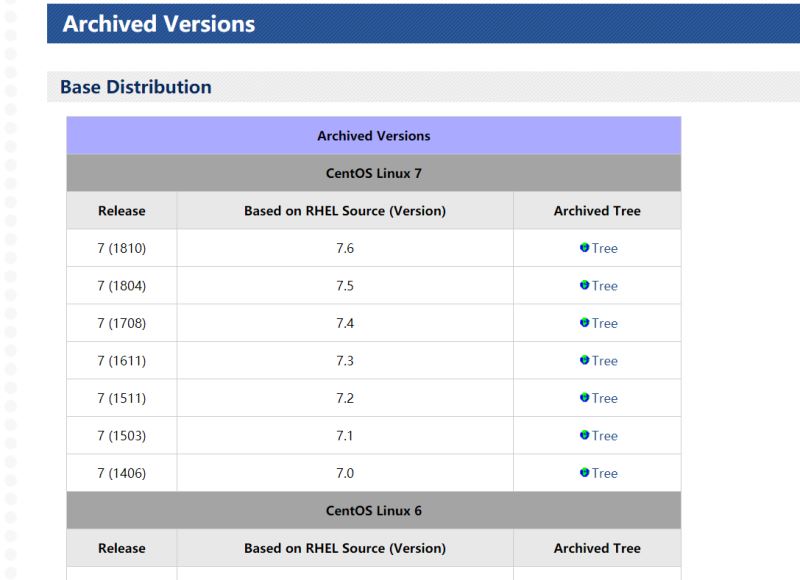Open the Tree link for release 7 (1511)

[x=604, y=398]
